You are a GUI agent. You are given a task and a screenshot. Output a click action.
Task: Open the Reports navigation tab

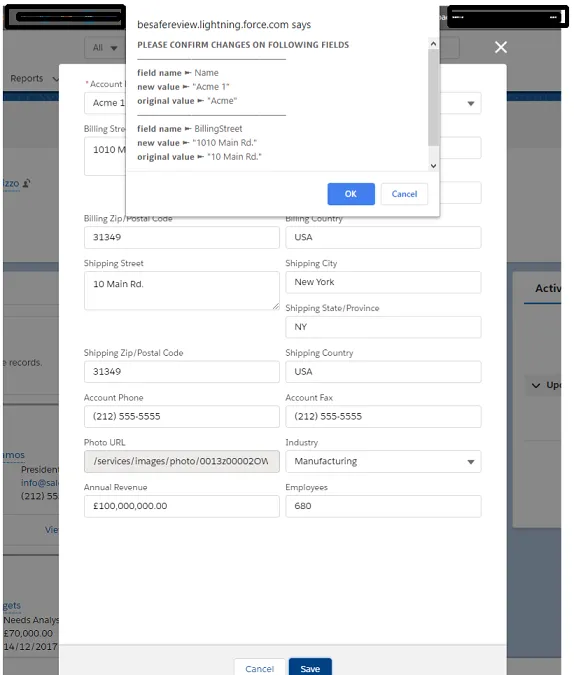pyautogui.click(x=27, y=78)
